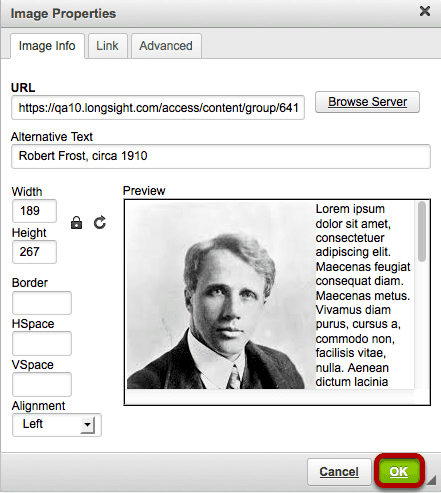Viewport: 441px width, 493px height.
Task: Select the Image Info tab
Action: pyautogui.click(x=47, y=46)
